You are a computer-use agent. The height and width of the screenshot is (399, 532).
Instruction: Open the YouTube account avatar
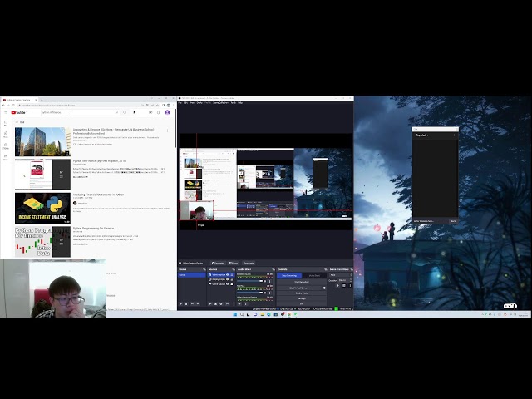coord(167,112)
